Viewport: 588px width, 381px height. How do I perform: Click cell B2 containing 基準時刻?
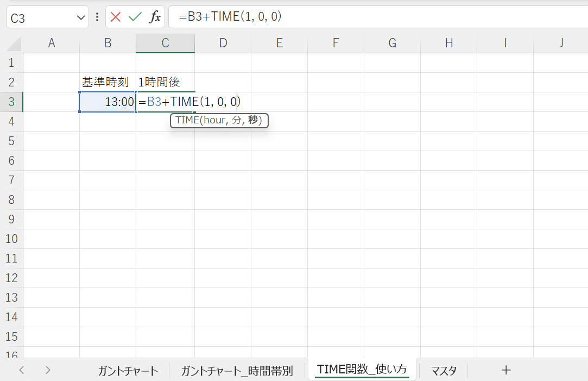pyautogui.click(x=108, y=82)
